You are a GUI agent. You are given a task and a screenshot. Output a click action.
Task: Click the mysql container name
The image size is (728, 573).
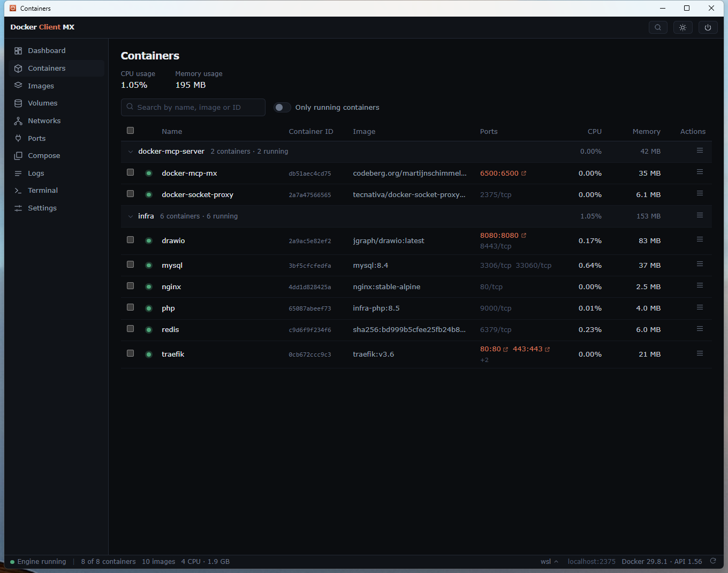click(172, 266)
